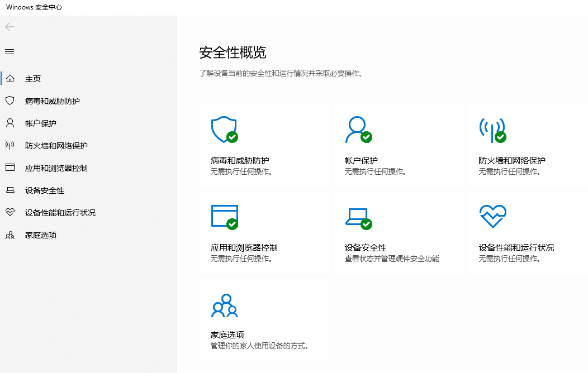The width and height of the screenshot is (588, 373).
Task: Toggle the hamburger navigation menu
Action: (10, 52)
